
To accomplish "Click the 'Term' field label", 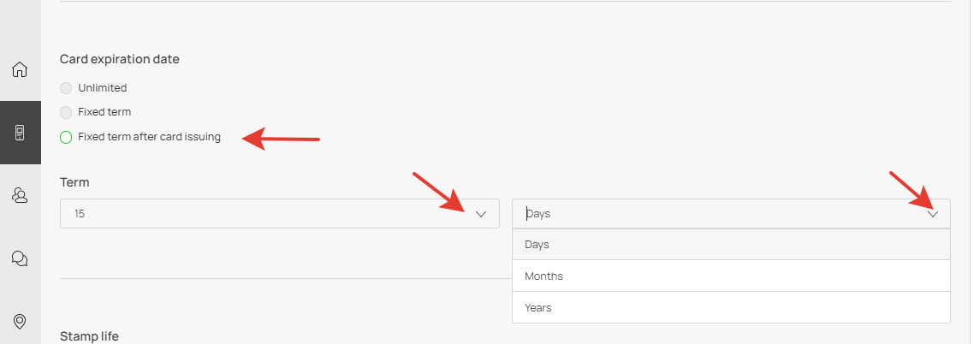I will click(74, 182).
